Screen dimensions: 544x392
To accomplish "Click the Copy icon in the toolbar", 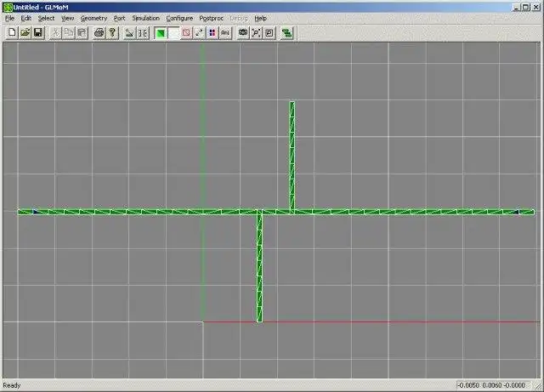I will (69, 33).
